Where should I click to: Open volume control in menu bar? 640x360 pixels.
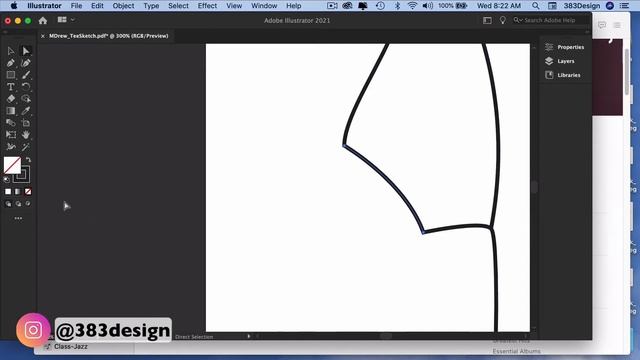pos(428,6)
